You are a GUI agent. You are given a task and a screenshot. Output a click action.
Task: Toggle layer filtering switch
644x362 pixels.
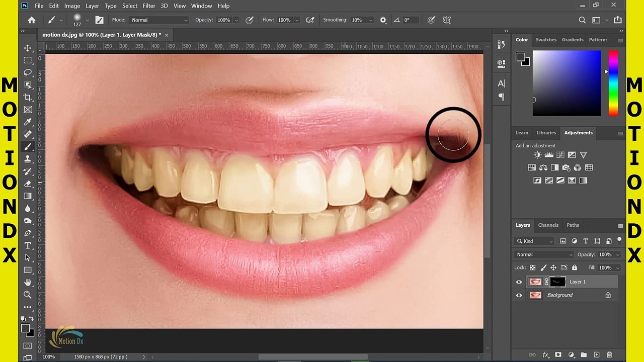click(x=619, y=240)
